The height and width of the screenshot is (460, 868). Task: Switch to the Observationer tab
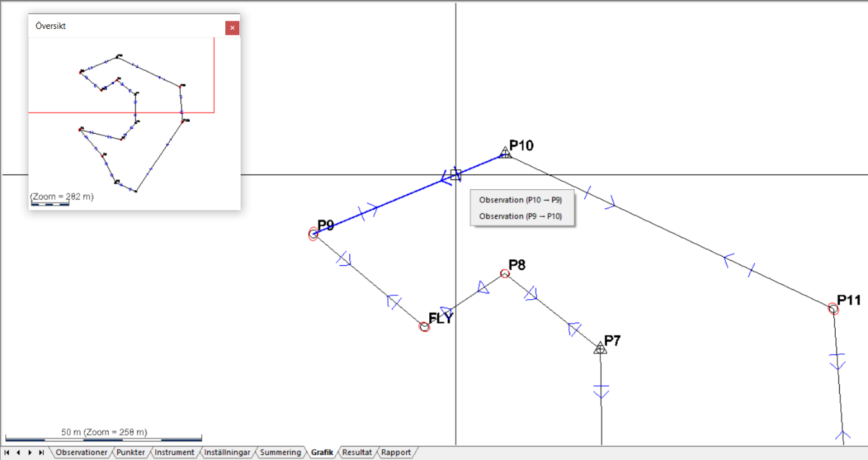tap(81, 453)
